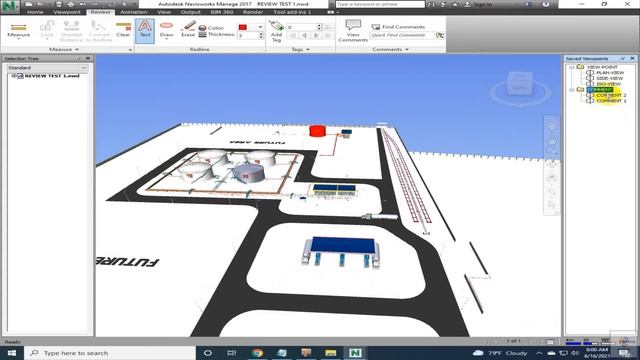This screenshot has width=640, height=360.
Task: Show hidden system tray icons
Action: click(x=540, y=353)
